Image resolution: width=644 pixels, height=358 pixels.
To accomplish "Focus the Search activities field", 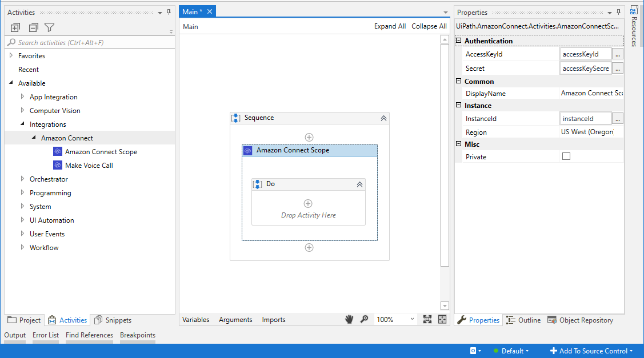I will (x=90, y=42).
